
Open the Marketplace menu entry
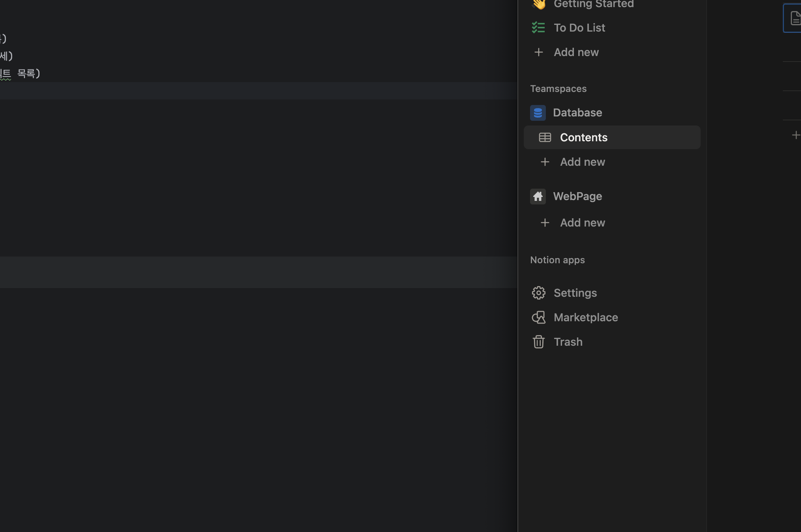(x=586, y=317)
